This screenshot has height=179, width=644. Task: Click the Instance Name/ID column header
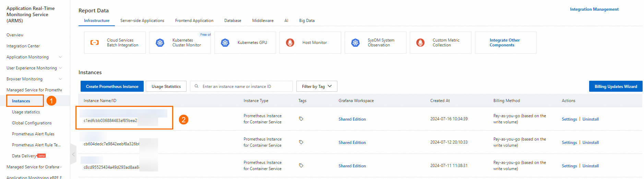[x=100, y=101]
